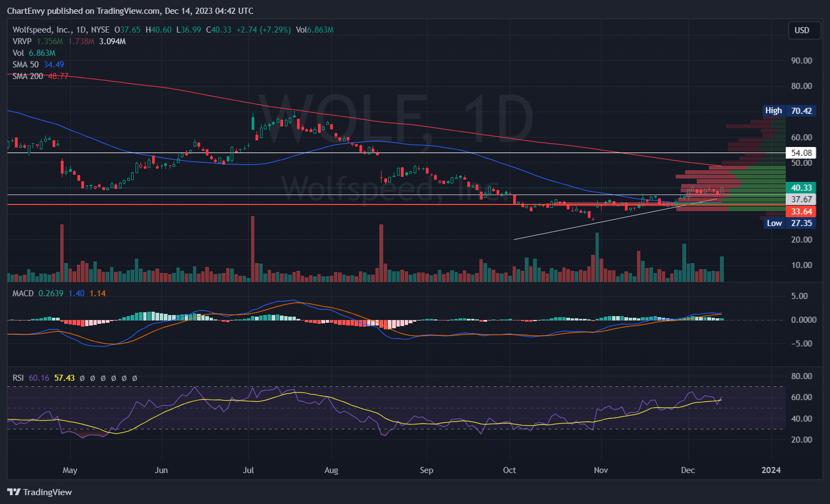The width and height of the screenshot is (830, 504).
Task: Click the Jun label on time axis
Action: coord(161,470)
